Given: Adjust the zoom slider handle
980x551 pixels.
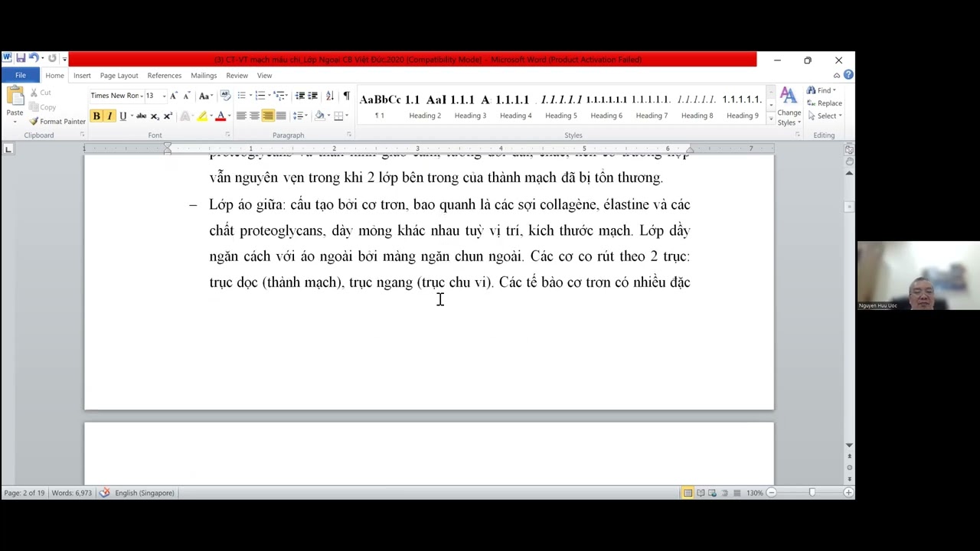Looking at the screenshot, I should click(812, 493).
